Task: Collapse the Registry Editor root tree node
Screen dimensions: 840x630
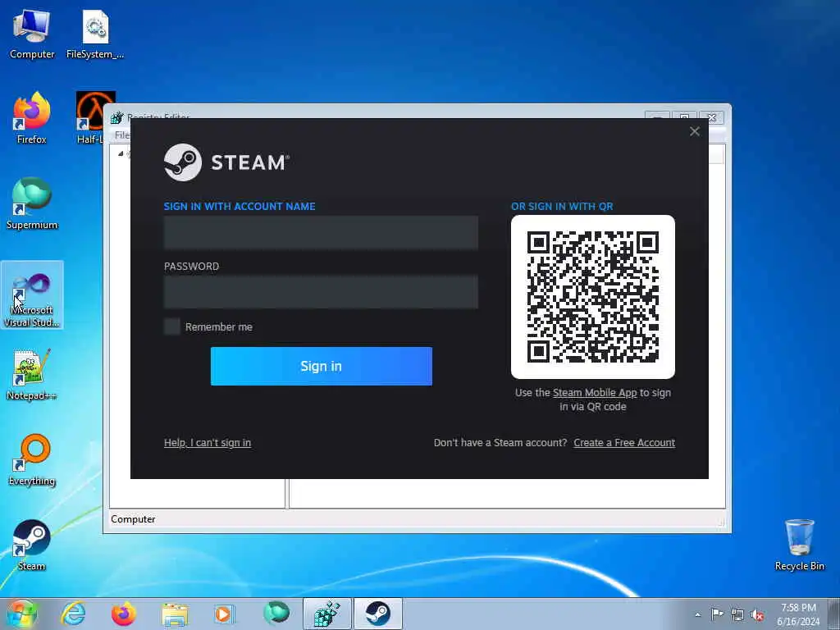Action: 121,153
